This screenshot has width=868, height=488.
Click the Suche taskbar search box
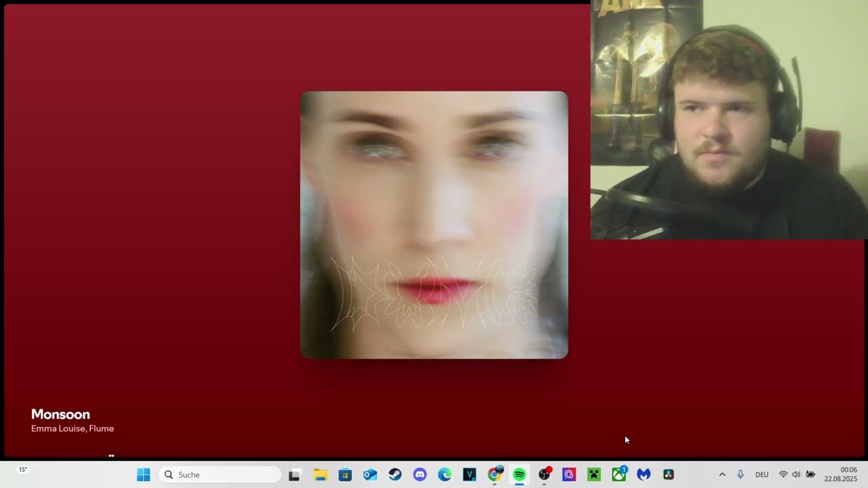[x=220, y=474]
